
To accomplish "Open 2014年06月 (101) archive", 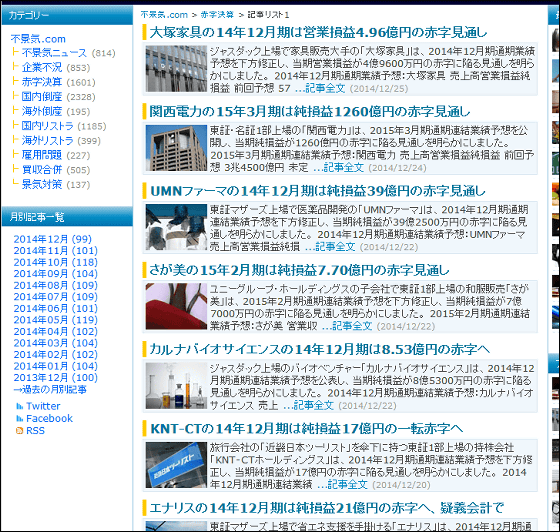I will (56, 308).
